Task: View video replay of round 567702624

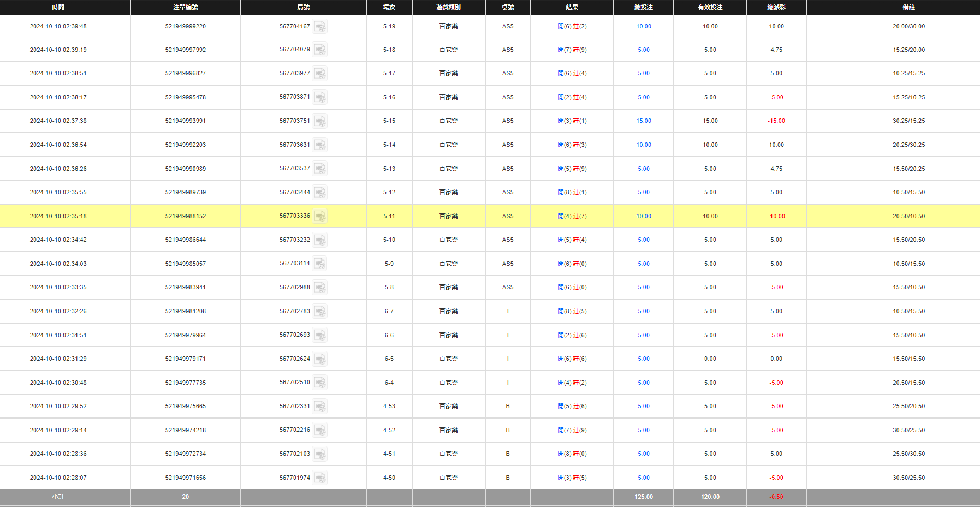Action: point(320,359)
